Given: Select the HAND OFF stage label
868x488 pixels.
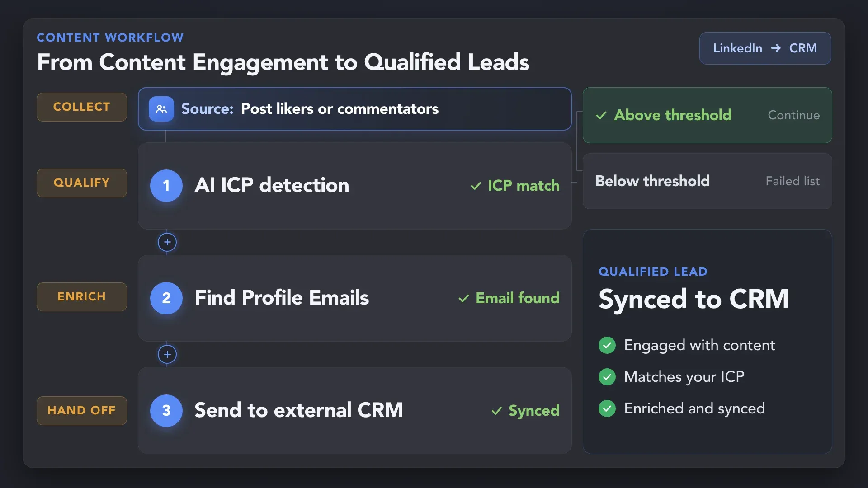Looking at the screenshot, I should pyautogui.click(x=82, y=411).
